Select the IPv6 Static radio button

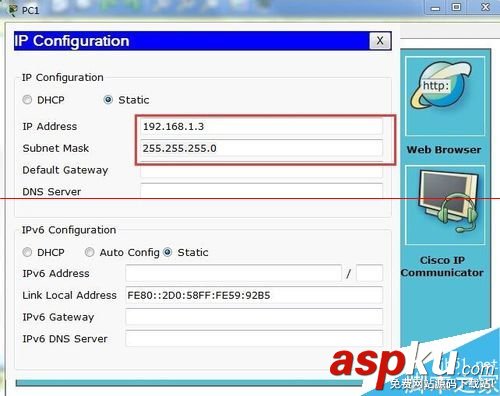tap(167, 252)
